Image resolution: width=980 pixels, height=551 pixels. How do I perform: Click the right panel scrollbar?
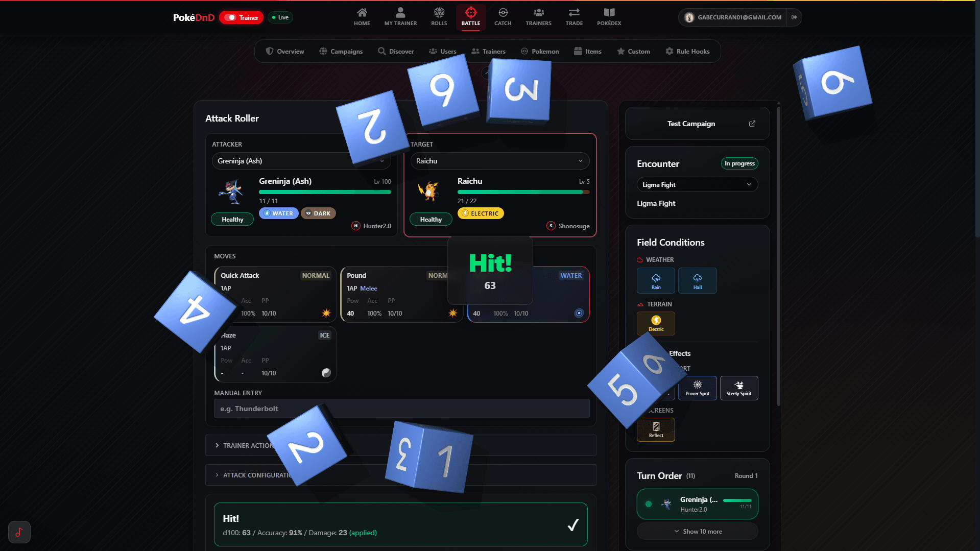pyautogui.click(x=778, y=255)
